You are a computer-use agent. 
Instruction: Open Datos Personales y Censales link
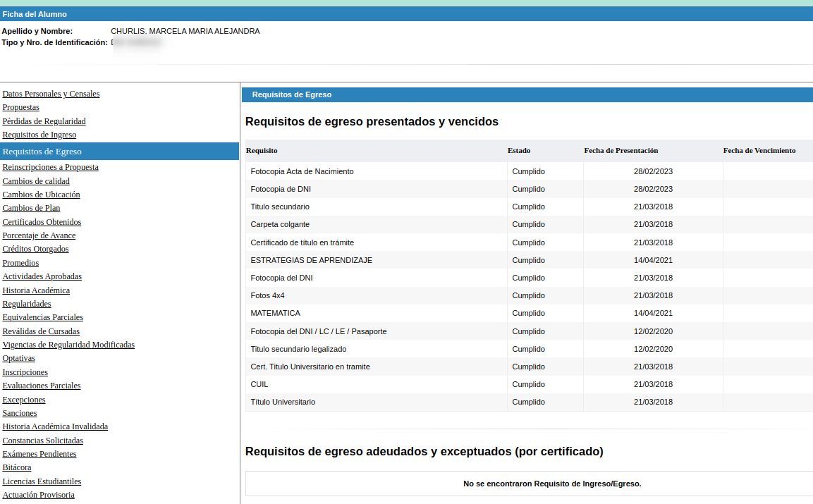point(51,94)
